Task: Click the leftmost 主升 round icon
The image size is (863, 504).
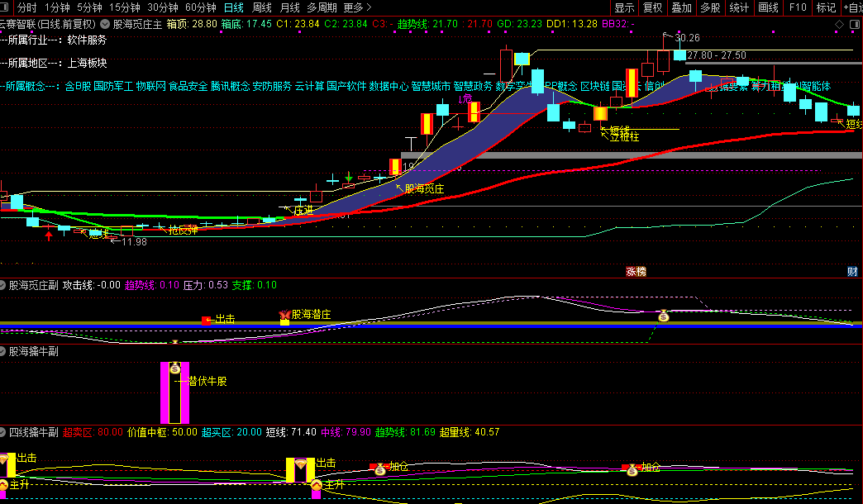Action: tap(2, 485)
